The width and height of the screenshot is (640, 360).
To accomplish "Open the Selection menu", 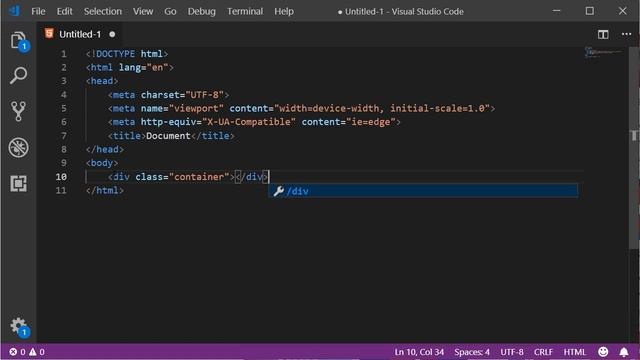I will 103,11.
